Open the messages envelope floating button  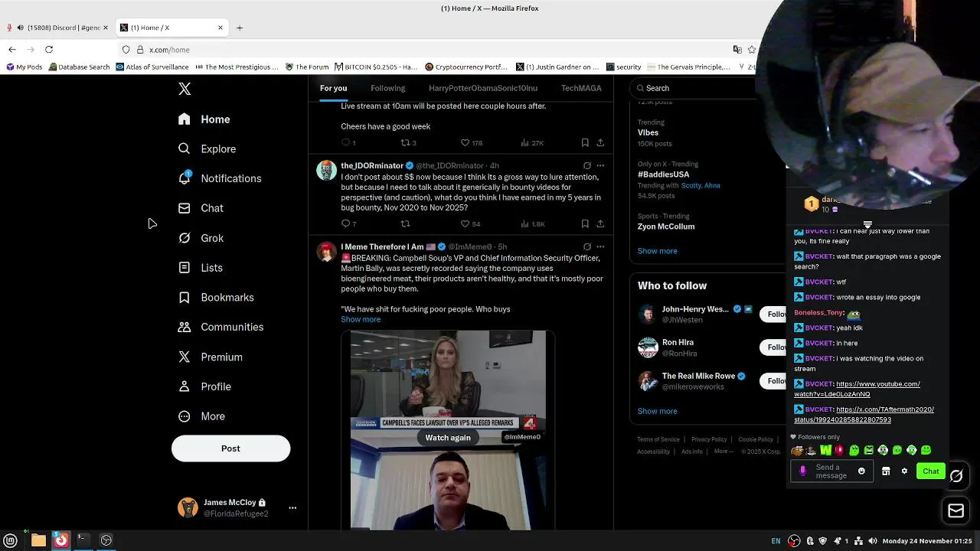[x=955, y=510]
